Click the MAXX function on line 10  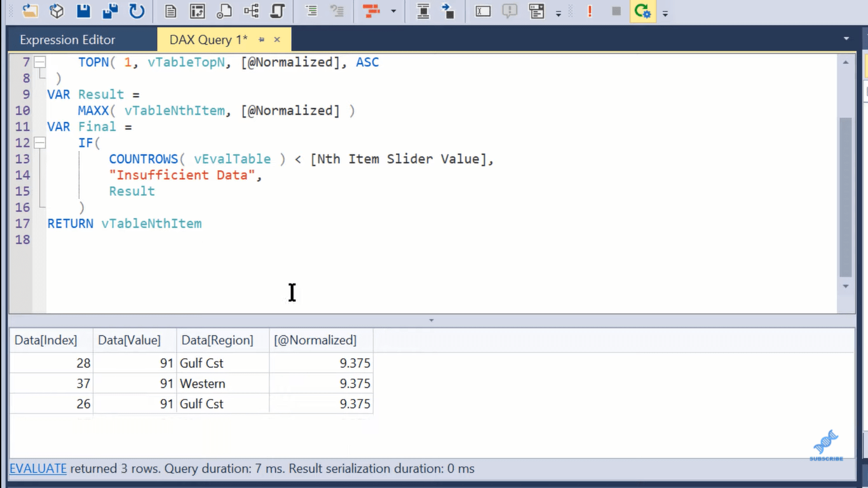pos(93,111)
